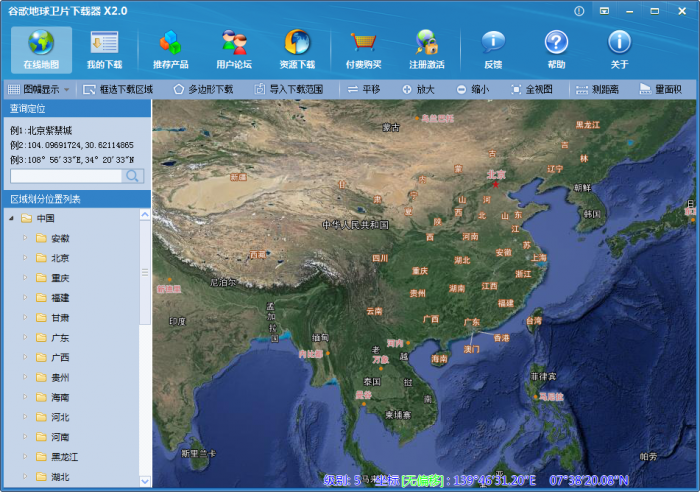
Task: Select 湖北 in region list
Action: click(x=60, y=477)
